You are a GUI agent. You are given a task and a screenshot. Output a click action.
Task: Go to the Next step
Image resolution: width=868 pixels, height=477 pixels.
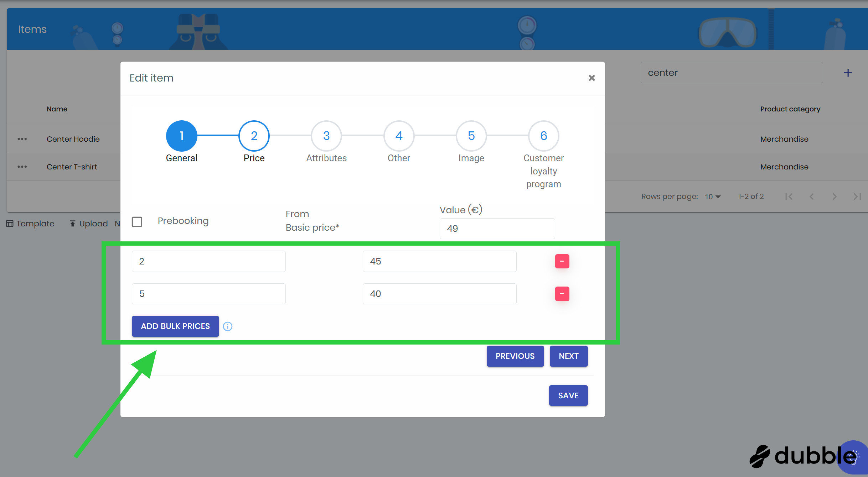tap(569, 356)
